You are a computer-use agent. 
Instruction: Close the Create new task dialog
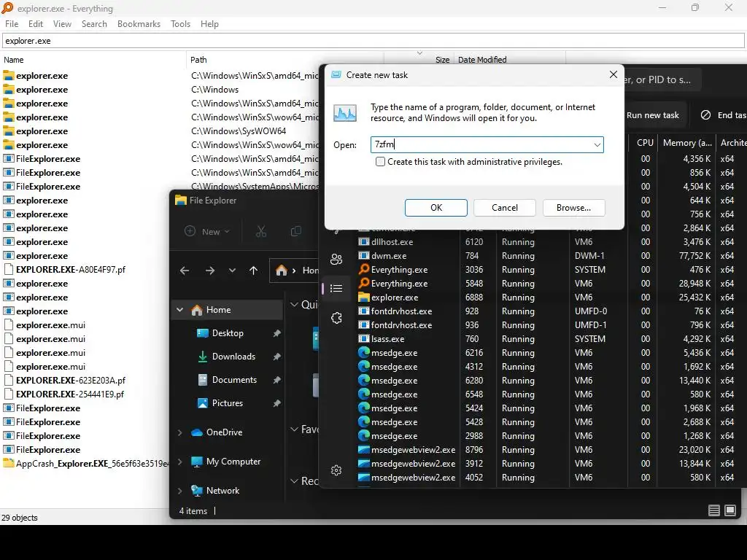point(613,75)
